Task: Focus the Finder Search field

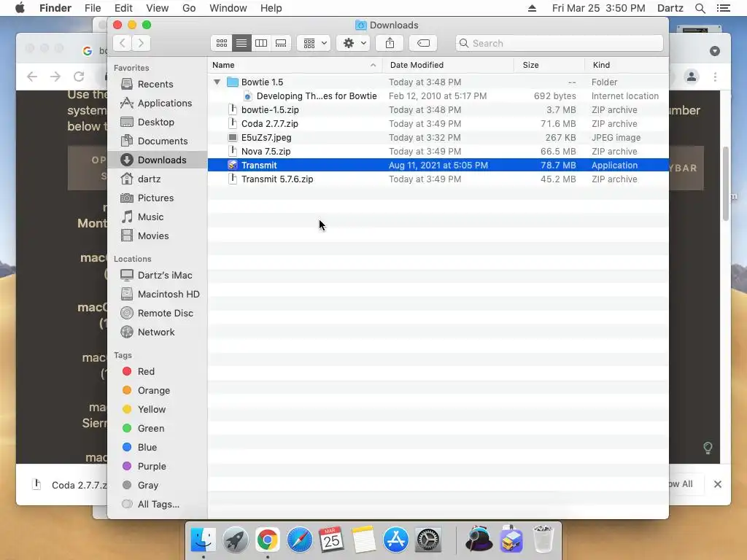Action: (560, 43)
